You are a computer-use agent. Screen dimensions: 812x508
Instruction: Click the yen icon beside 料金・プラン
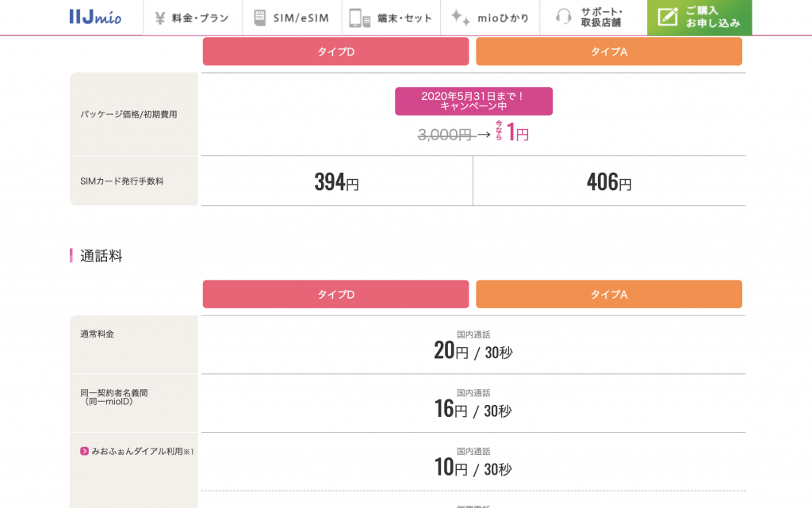tap(159, 17)
